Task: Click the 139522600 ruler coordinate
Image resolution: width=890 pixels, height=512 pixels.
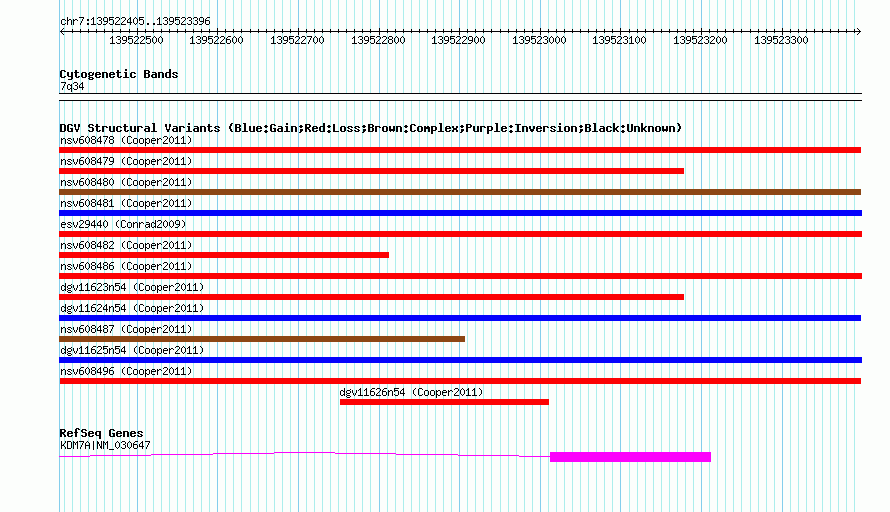Action: click(216, 40)
